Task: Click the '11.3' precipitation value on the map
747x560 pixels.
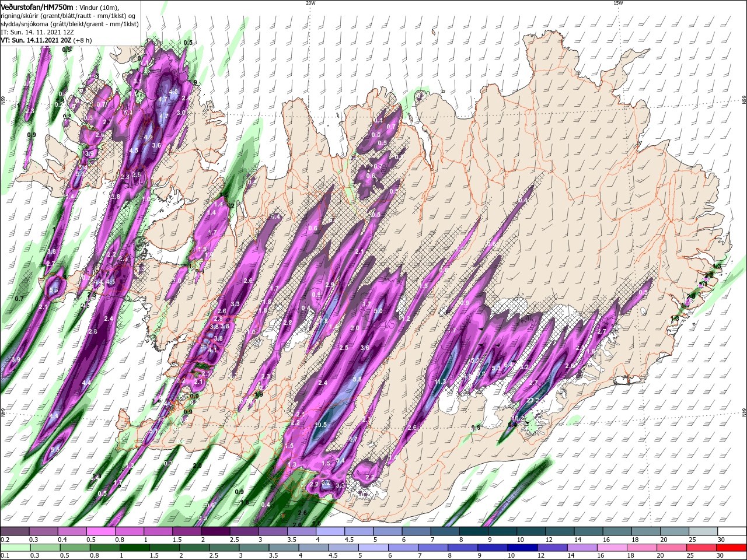Action: [441, 382]
